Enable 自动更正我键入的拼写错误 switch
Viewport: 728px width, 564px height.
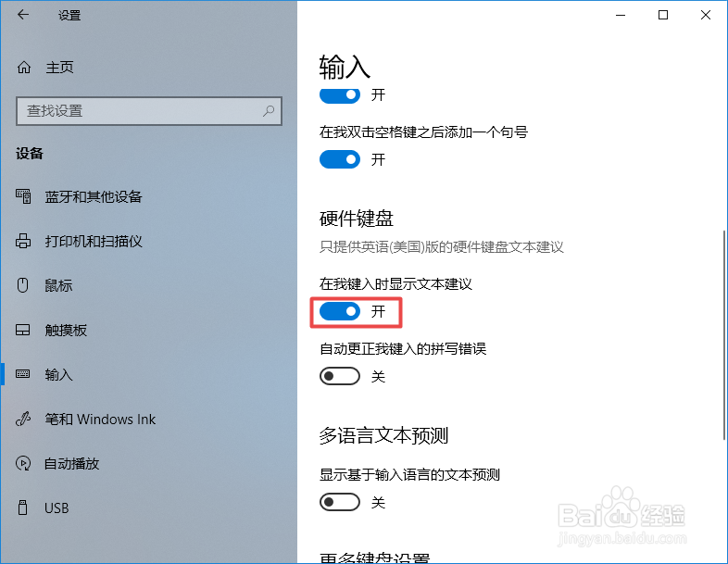(x=340, y=376)
